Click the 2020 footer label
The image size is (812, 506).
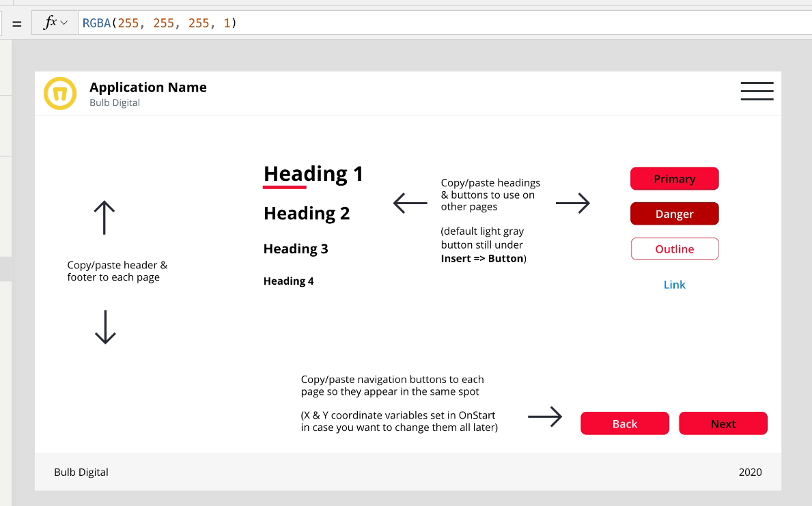pos(751,472)
